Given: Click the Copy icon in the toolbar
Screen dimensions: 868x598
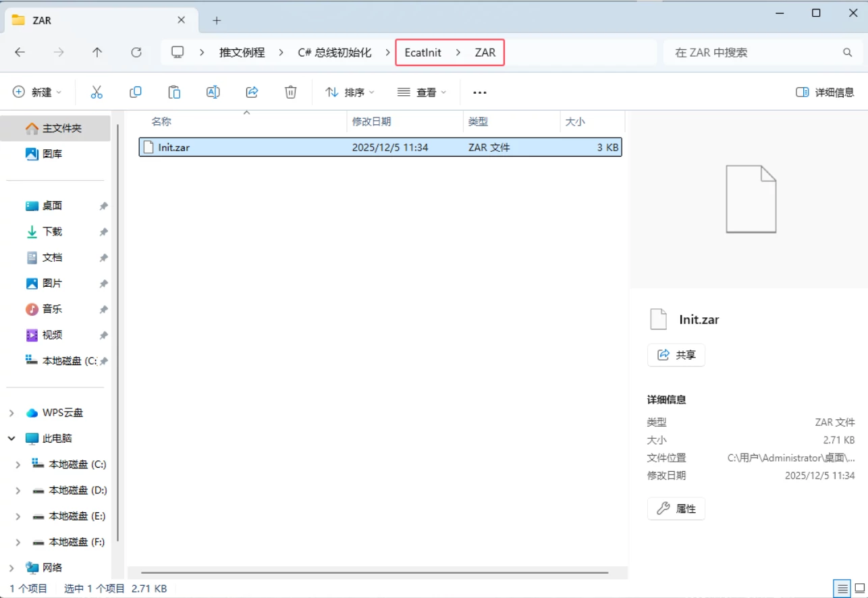Looking at the screenshot, I should point(135,92).
